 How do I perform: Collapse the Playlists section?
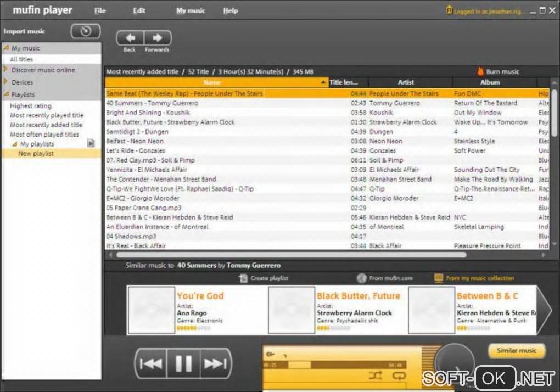tap(6, 94)
